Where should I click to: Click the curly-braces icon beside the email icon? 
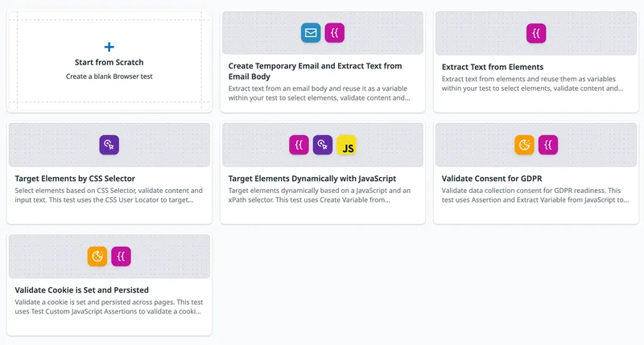(334, 33)
